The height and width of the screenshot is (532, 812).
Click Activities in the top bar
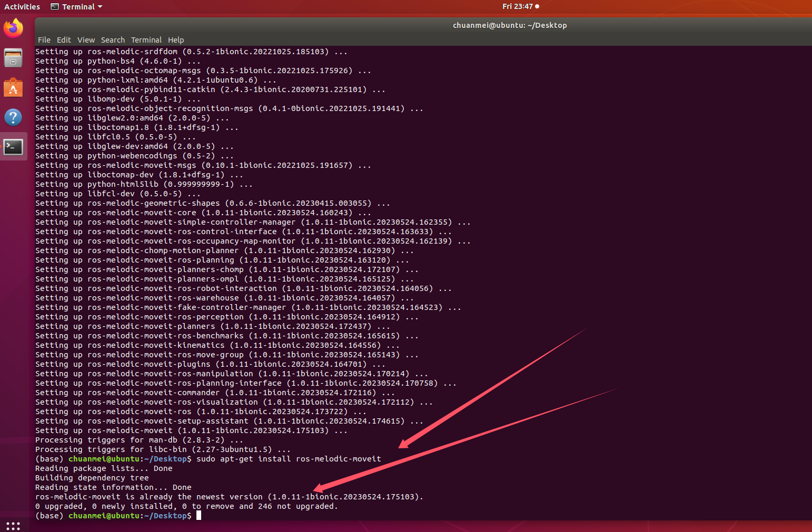22,6
